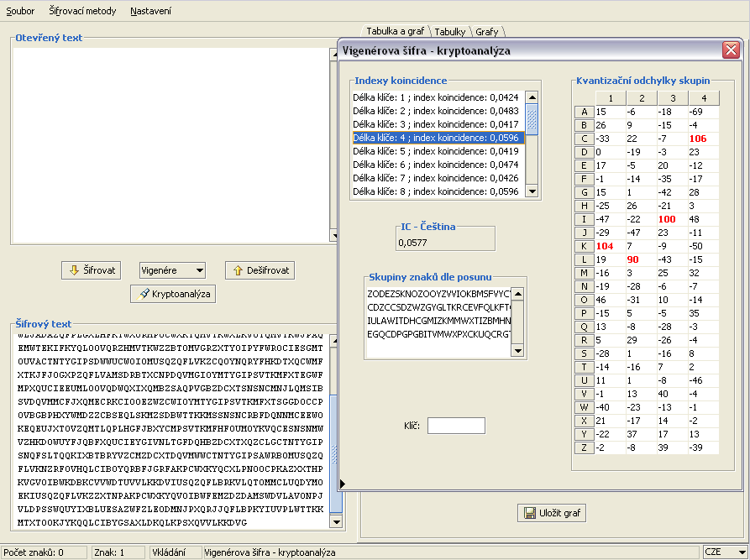Select key length 7 index 0,0426 row

(438, 178)
